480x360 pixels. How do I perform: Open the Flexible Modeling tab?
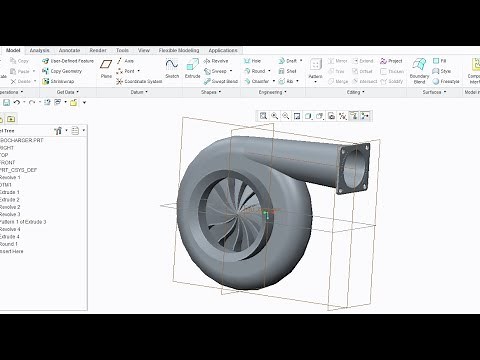click(x=179, y=50)
